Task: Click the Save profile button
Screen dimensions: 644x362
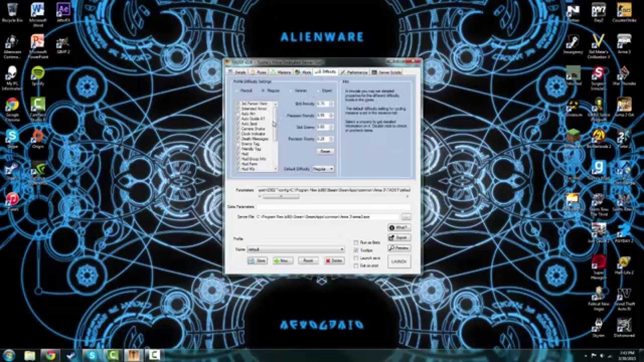Action: coord(258,260)
